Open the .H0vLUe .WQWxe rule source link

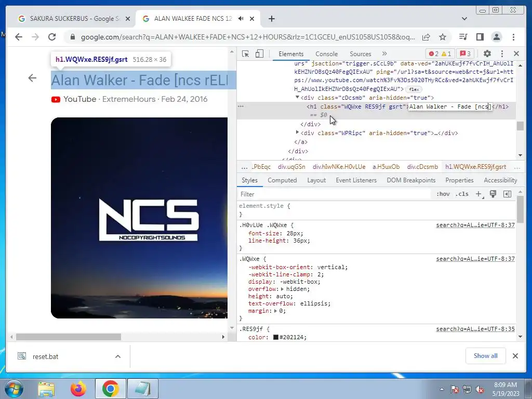[x=475, y=225]
